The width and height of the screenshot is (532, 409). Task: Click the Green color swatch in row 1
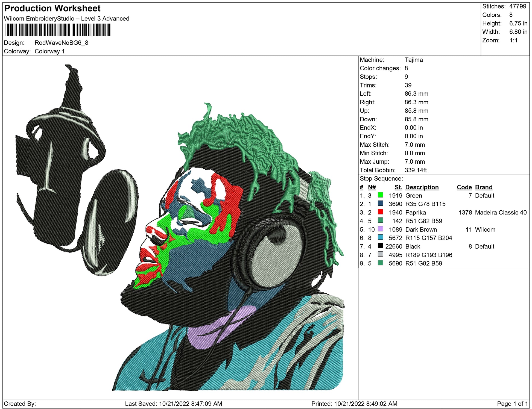[380, 195]
